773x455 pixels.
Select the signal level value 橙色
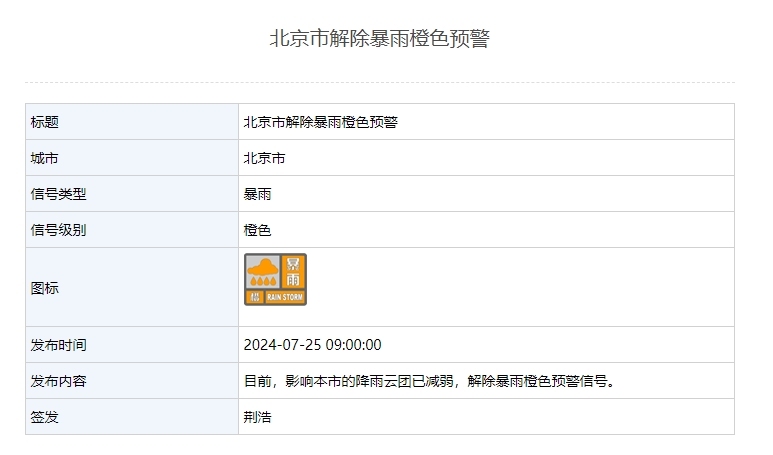(257, 230)
